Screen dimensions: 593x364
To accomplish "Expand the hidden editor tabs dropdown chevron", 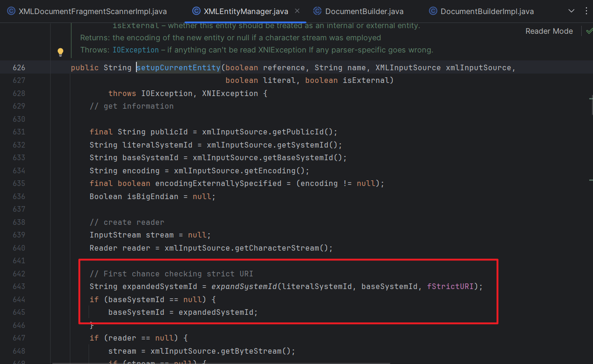I will pos(571,11).
